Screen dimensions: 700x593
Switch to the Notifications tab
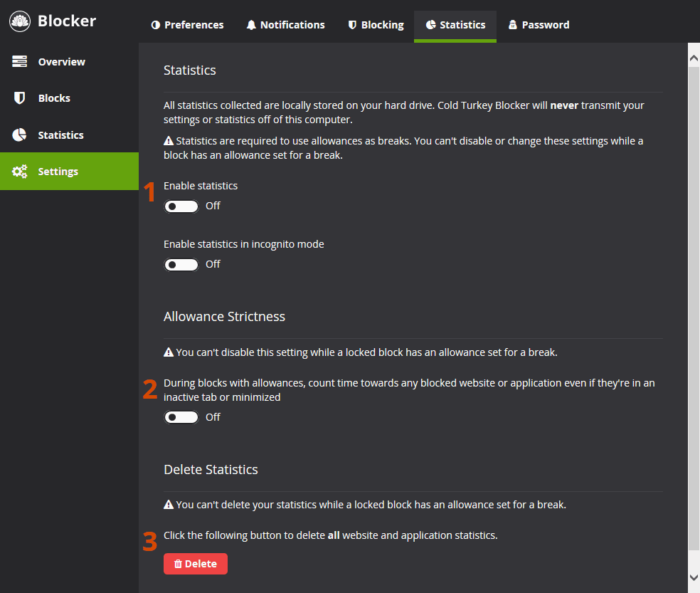coord(285,25)
